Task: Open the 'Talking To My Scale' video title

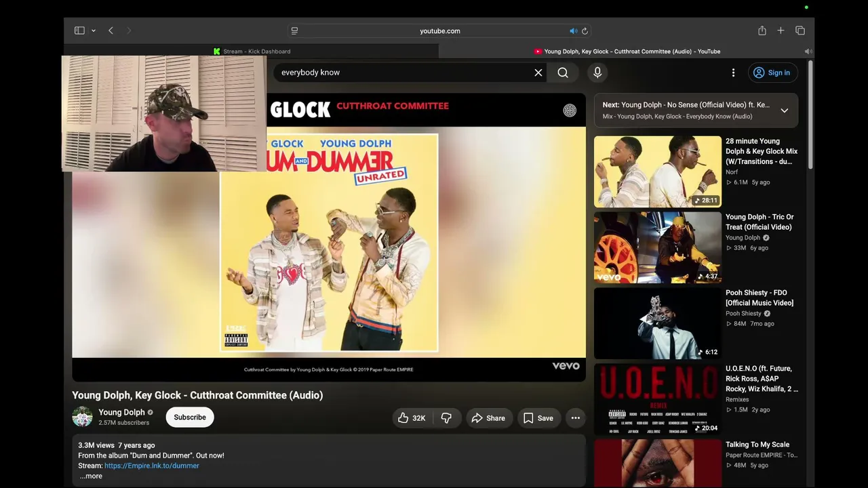Action: (x=757, y=445)
